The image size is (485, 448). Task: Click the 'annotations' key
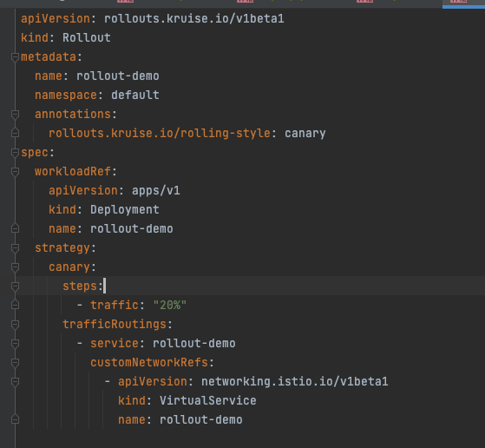(73, 115)
